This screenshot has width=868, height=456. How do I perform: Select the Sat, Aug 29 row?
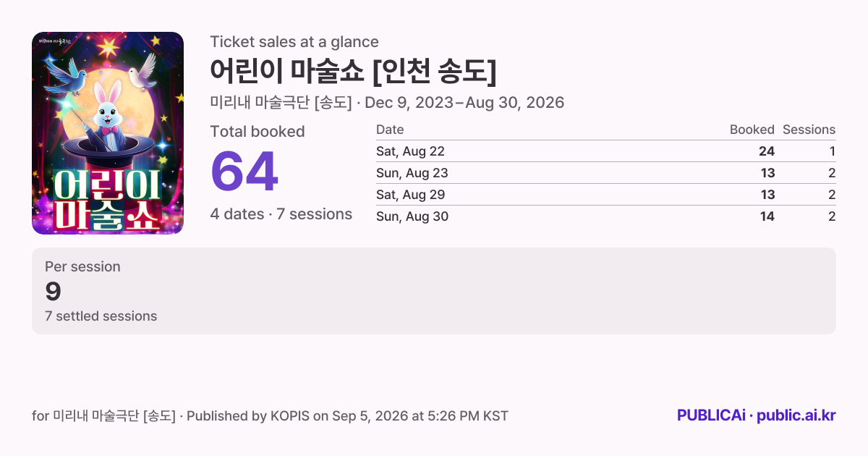(605, 195)
